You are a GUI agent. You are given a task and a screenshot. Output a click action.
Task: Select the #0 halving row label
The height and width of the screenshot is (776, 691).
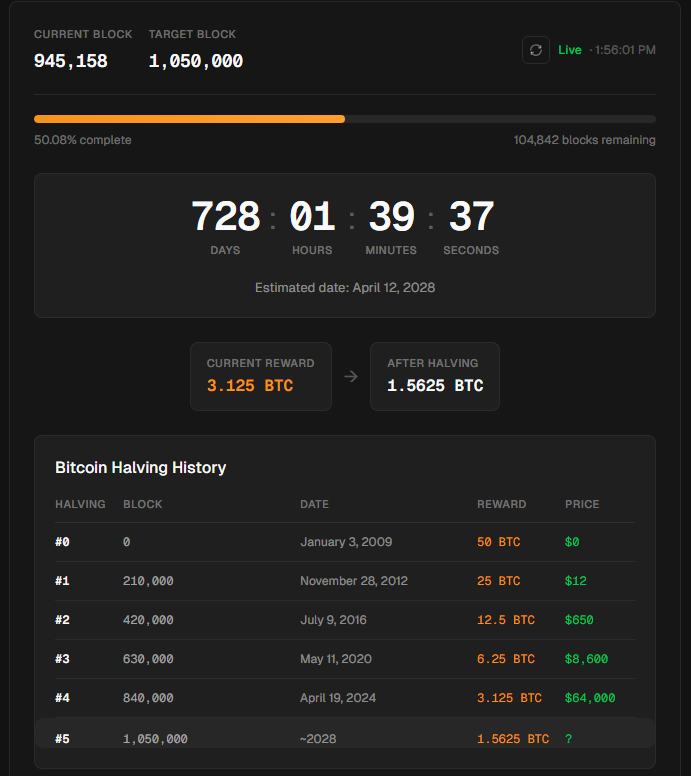(x=62, y=542)
